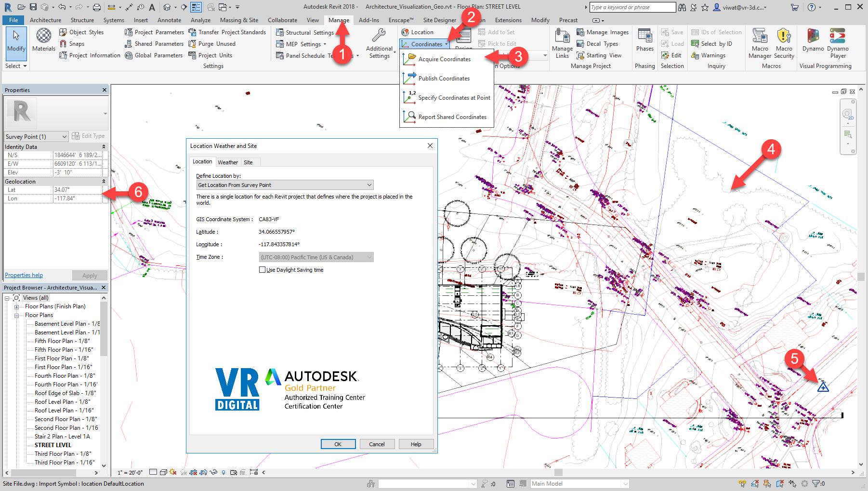The width and height of the screenshot is (868, 491).
Task: Open Warnings review
Action: tap(708, 55)
